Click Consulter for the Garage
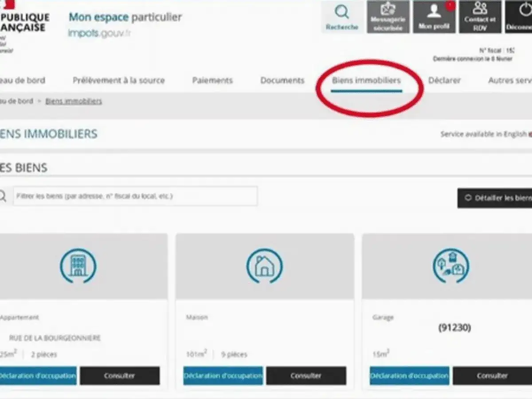Viewport: 532px width, 399px height. tap(492, 376)
